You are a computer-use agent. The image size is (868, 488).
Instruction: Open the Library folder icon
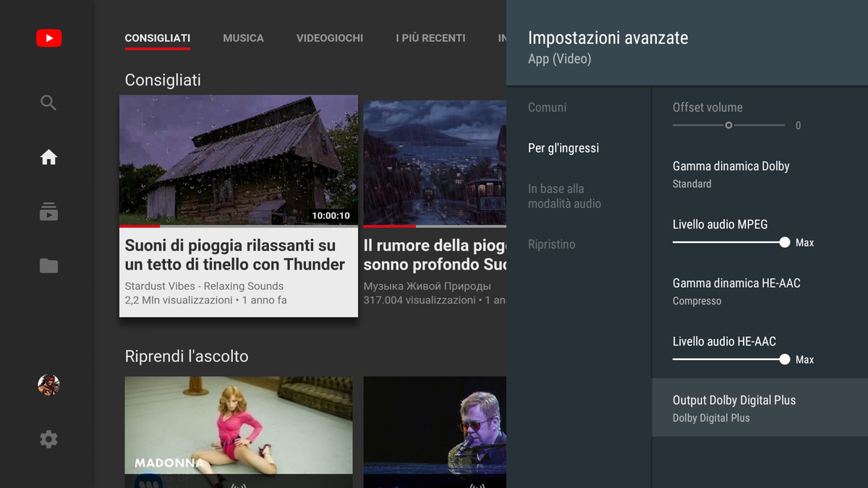pyautogui.click(x=48, y=266)
